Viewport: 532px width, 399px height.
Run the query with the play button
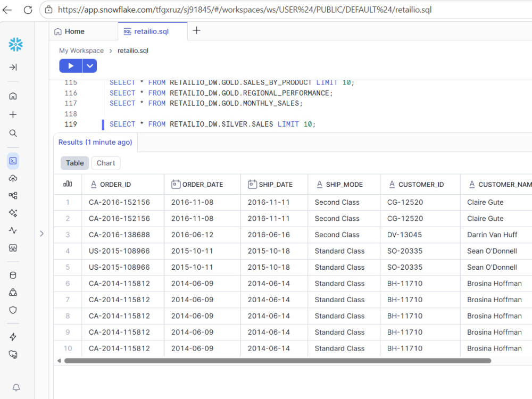point(71,66)
